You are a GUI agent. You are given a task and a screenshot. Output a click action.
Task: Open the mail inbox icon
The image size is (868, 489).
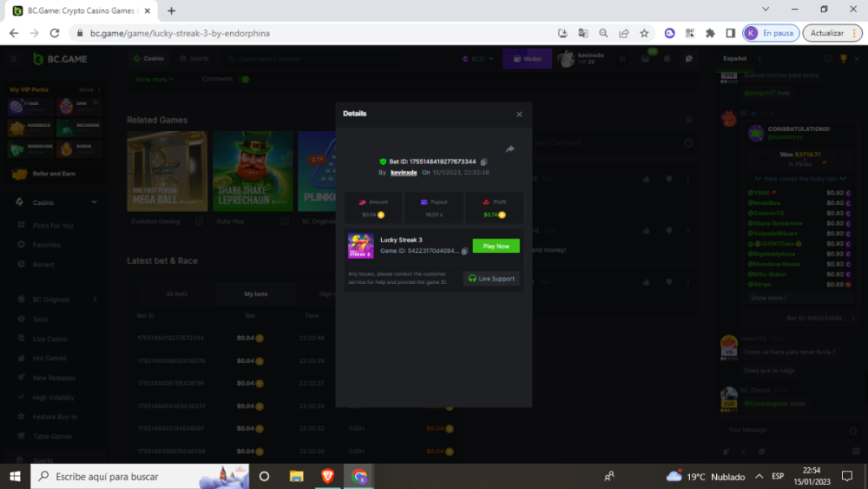[x=645, y=58]
